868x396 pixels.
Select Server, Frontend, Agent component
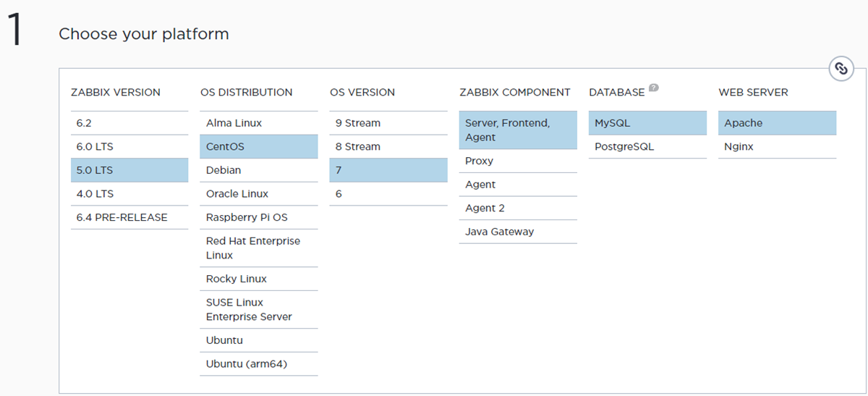pos(518,130)
